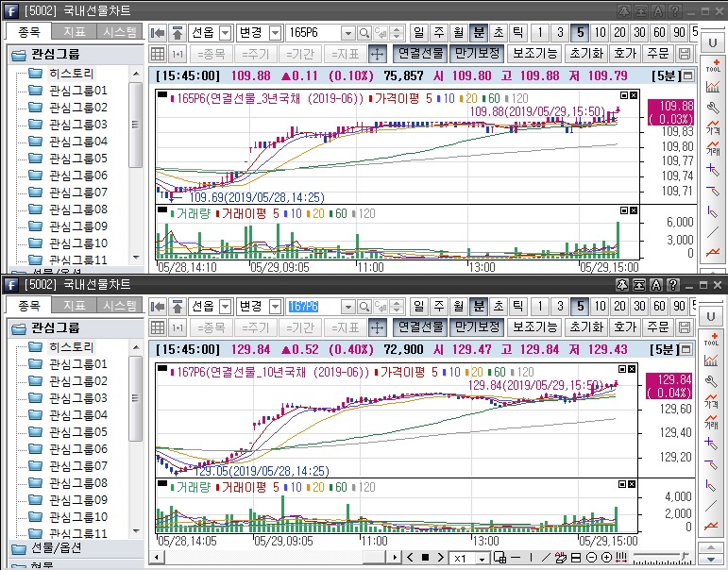The image size is (728, 570).
Task: Click the collapse-left arrow icon in top toolbar
Action: (x=158, y=33)
